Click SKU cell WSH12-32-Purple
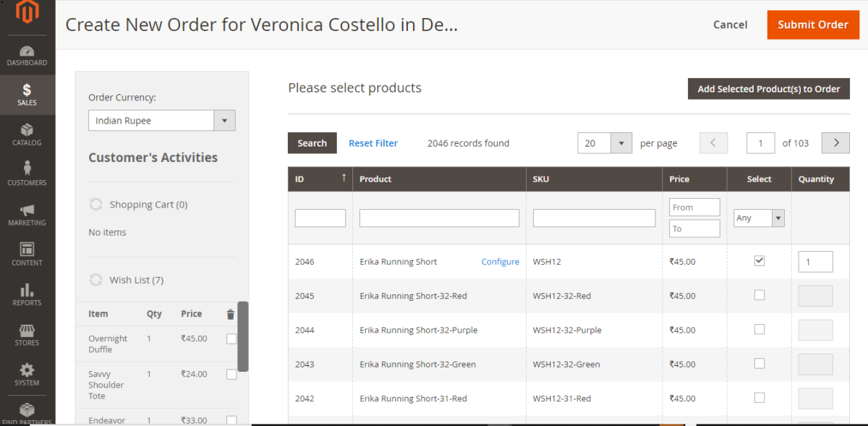Viewport: 868px width, 426px height. pos(567,330)
